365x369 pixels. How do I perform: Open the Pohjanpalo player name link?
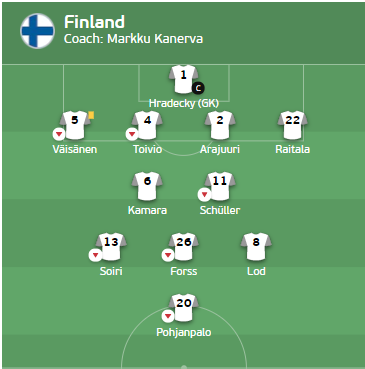tap(184, 332)
